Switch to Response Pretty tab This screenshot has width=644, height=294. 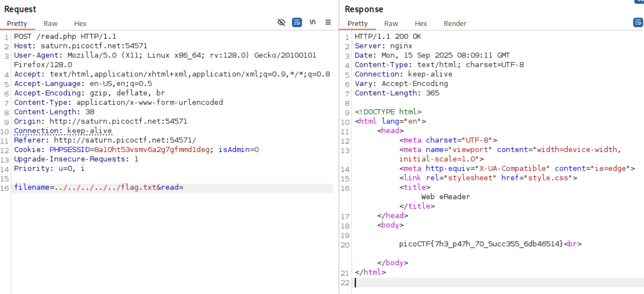pos(358,24)
